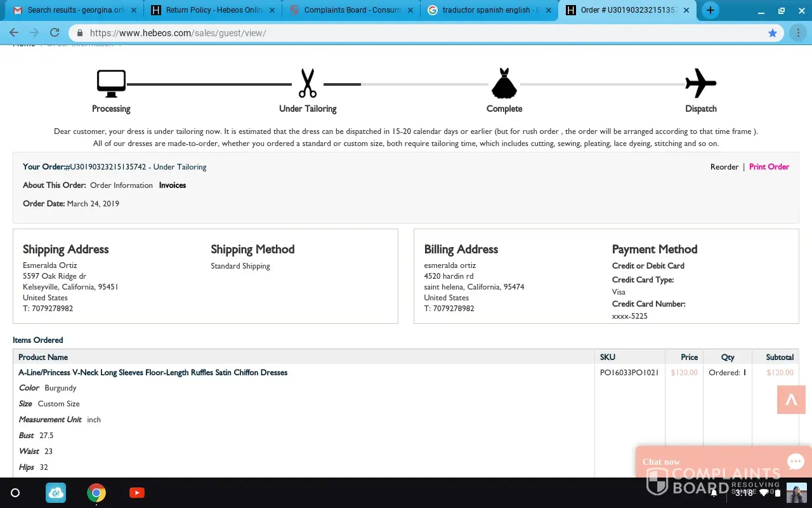Click the $120.00 value in Price column

(684, 373)
